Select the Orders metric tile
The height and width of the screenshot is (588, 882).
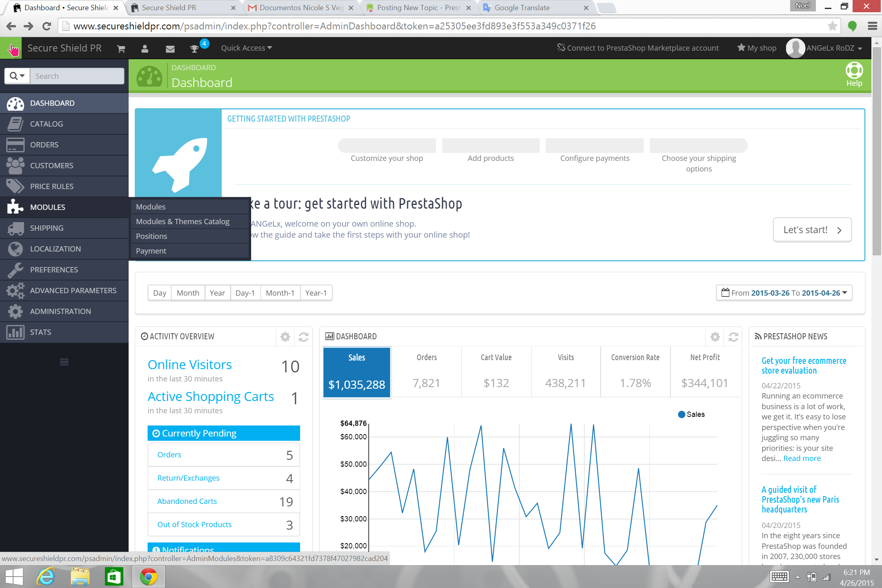tap(426, 371)
